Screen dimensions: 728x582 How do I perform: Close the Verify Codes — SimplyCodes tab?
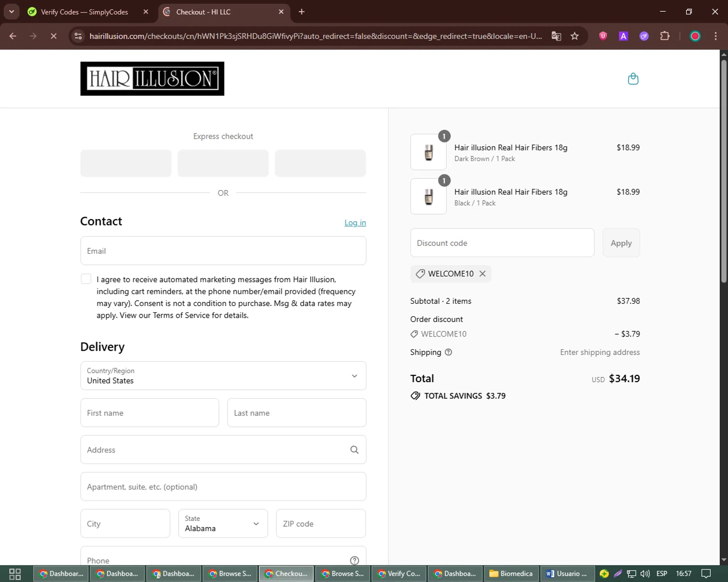tap(146, 12)
